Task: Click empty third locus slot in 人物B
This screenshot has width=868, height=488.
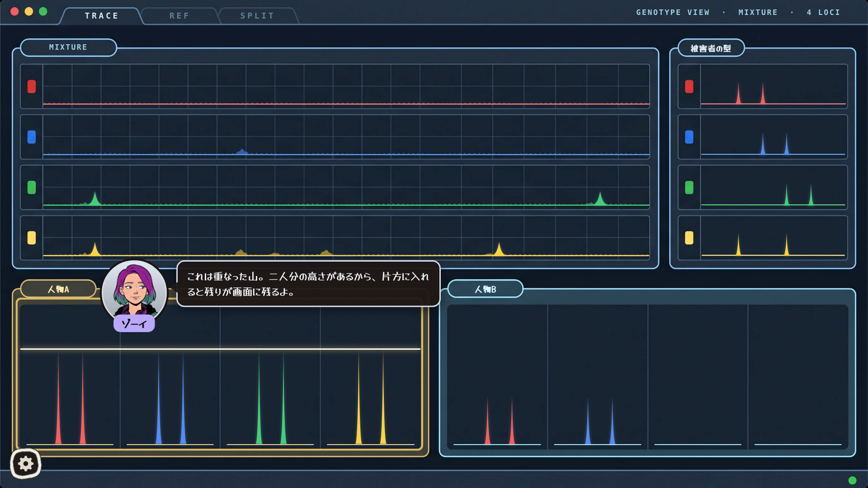Action: coord(698,377)
